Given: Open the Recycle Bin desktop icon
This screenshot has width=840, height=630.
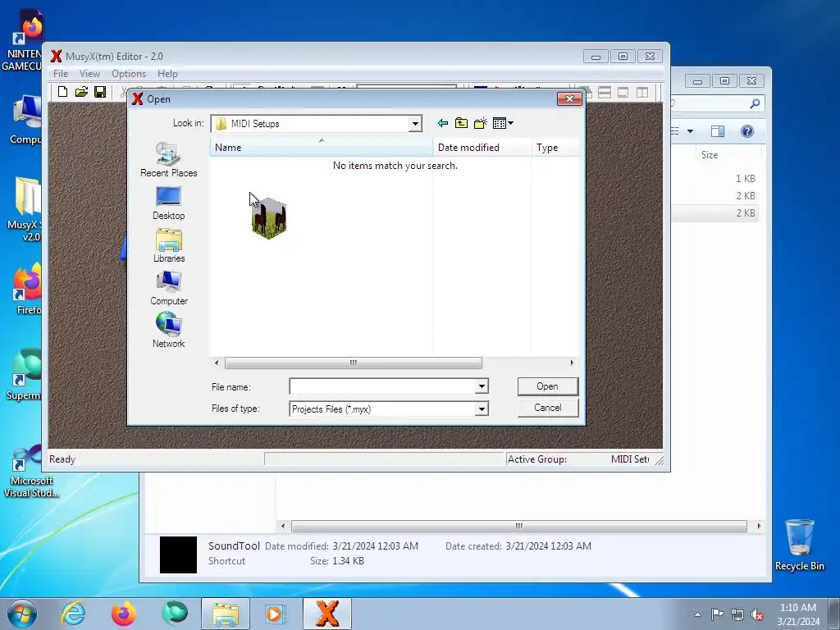Looking at the screenshot, I should click(x=799, y=545).
